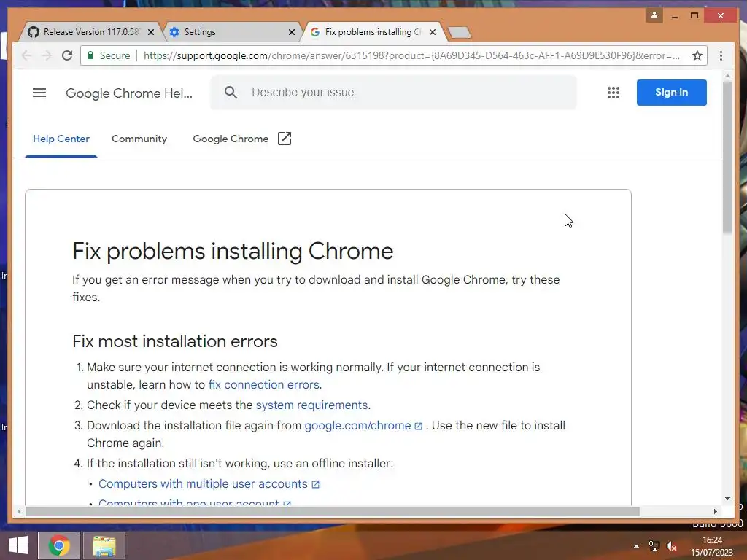Switch to the Release Version GitHub tab
747x560 pixels.
[90, 32]
